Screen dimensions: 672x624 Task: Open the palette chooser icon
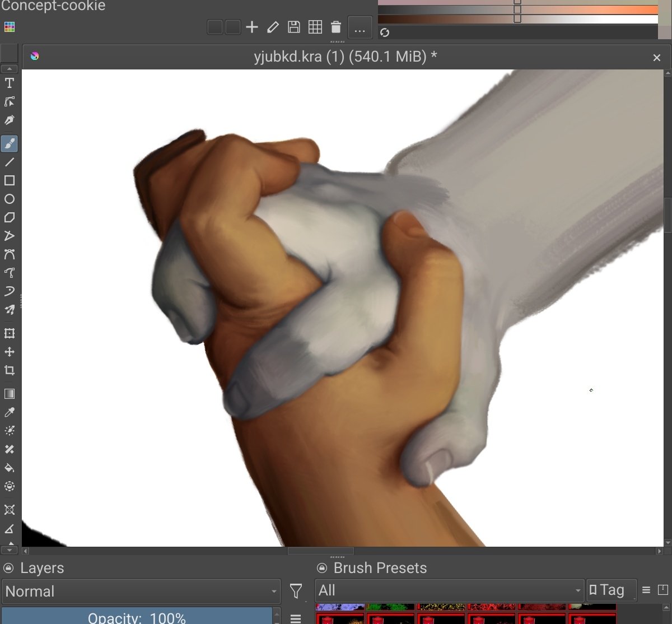[x=9, y=27]
